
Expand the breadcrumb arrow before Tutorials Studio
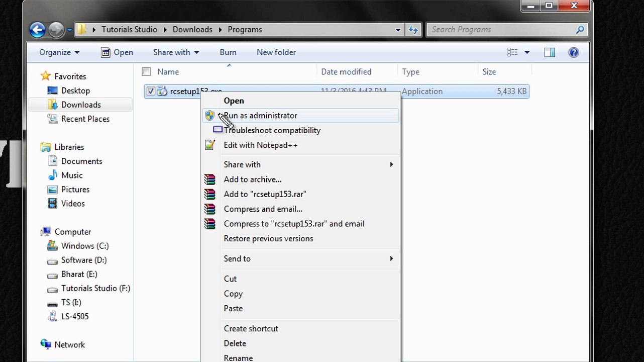coord(94,30)
